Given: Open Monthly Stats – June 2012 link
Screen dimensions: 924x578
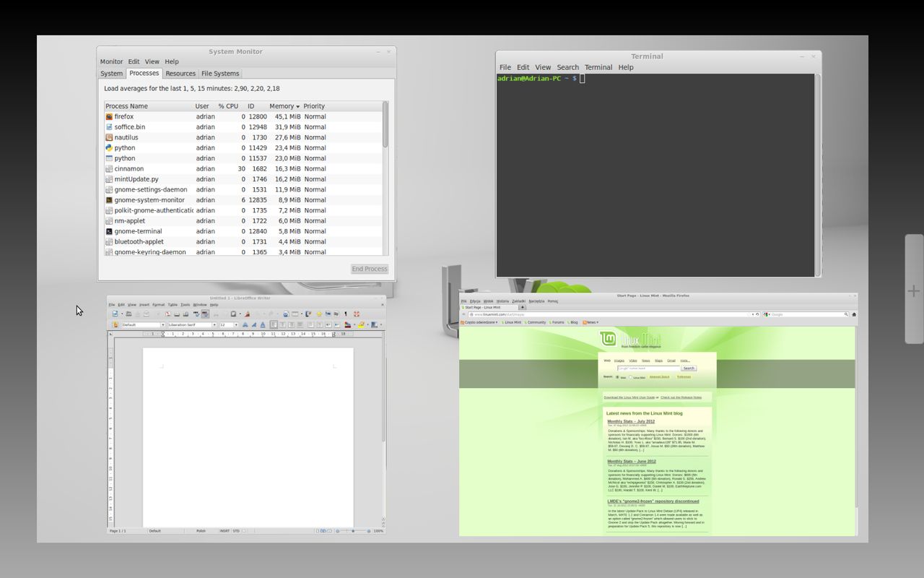Looking at the screenshot, I should point(632,461).
